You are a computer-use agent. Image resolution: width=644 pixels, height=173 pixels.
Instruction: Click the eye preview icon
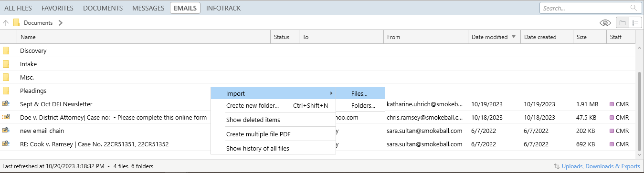pos(605,23)
